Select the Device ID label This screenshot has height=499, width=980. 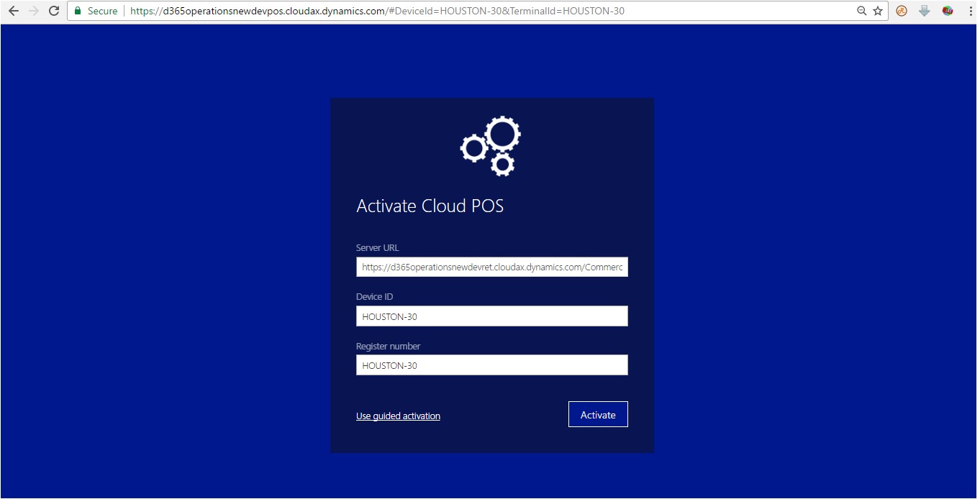tap(375, 297)
